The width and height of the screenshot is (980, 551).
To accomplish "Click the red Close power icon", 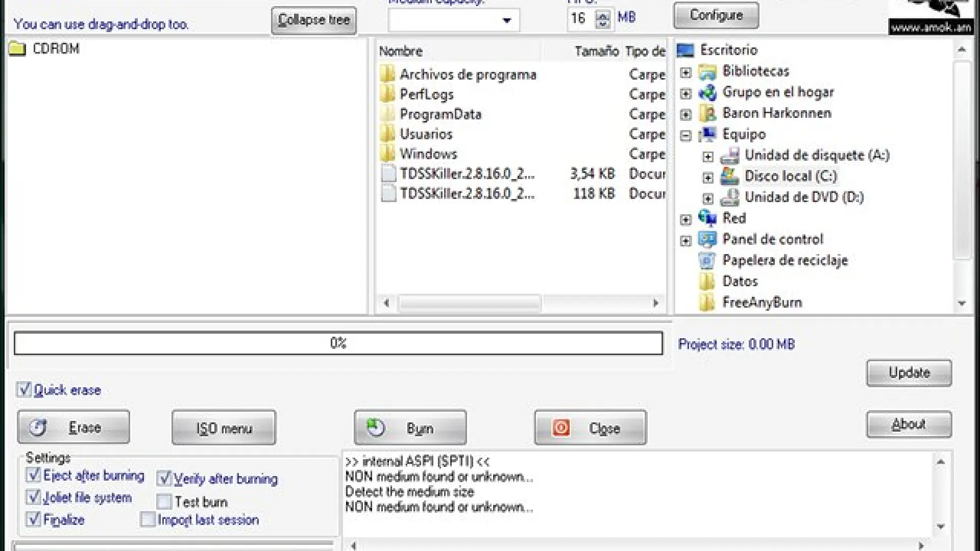I will point(560,428).
